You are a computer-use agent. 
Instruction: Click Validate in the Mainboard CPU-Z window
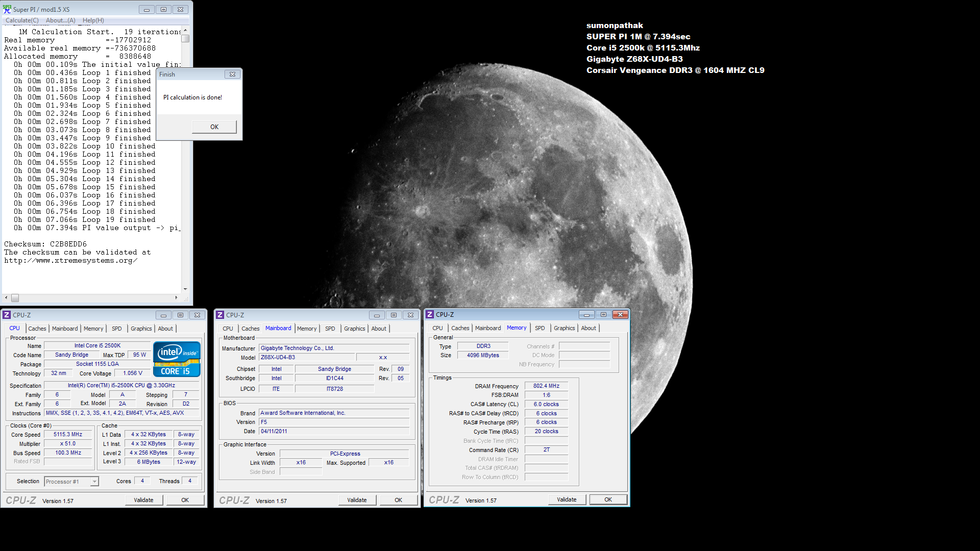pos(357,500)
